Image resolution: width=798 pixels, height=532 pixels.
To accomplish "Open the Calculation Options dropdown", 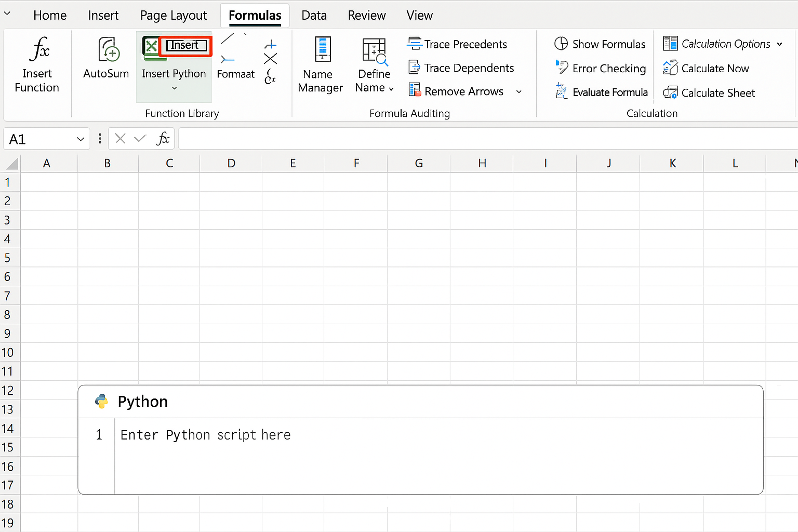I will pyautogui.click(x=723, y=44).
